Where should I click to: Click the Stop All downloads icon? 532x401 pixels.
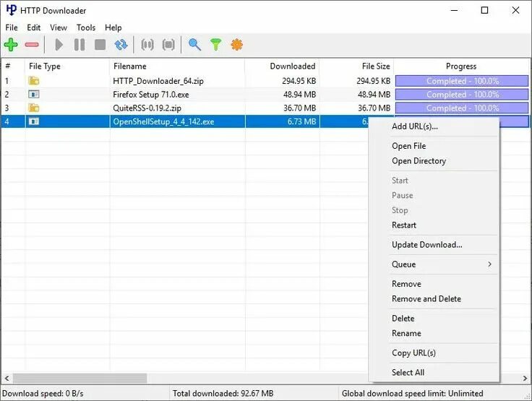click(168, 45)
